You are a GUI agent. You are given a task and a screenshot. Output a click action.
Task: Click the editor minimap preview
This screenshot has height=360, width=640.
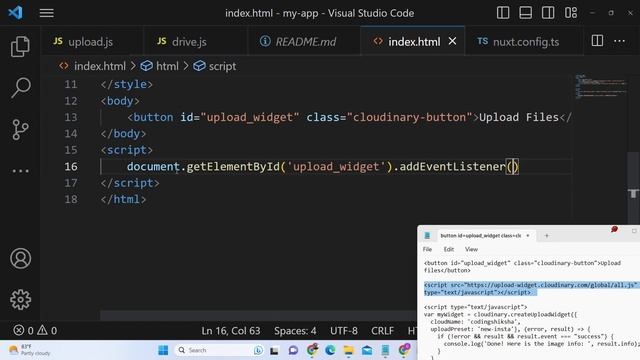600,87
